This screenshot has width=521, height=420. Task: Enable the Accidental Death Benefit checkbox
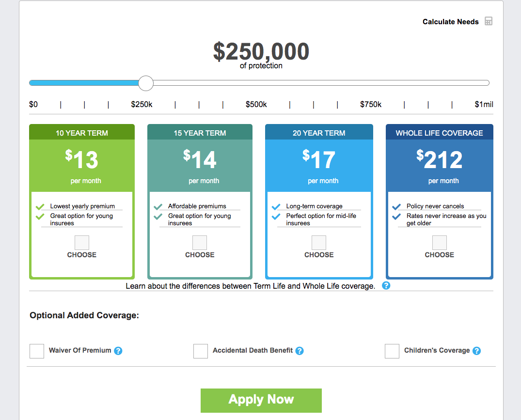coord(201,351)
